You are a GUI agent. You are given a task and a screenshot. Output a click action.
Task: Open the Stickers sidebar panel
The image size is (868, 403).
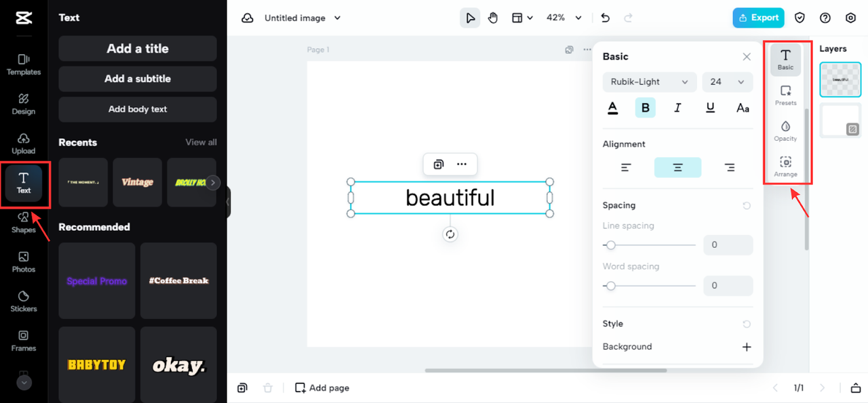[24, 301]
